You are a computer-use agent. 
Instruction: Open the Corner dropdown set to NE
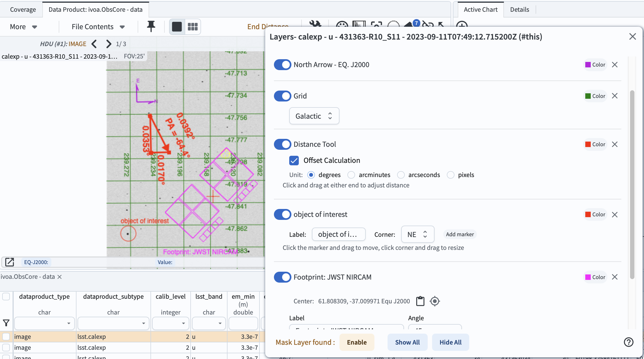[417, 234]
